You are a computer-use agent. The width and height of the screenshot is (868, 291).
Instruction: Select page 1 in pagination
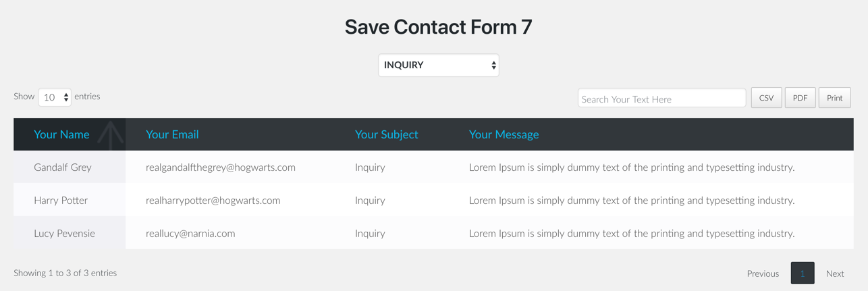click(803, 273)
